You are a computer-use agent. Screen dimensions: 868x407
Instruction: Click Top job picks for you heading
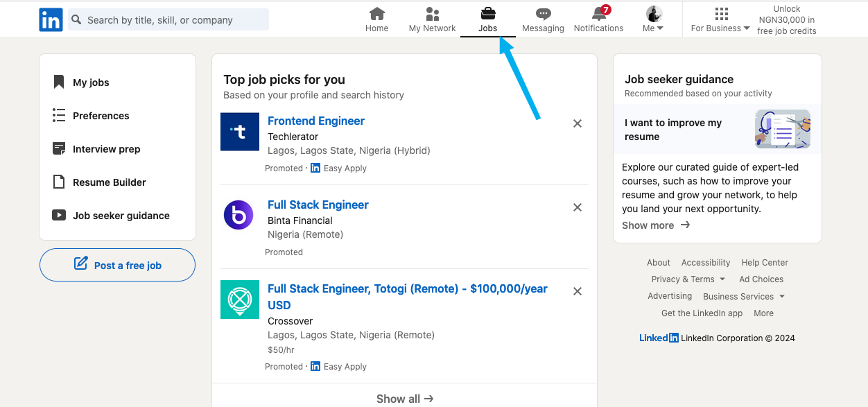click(284, 80)
